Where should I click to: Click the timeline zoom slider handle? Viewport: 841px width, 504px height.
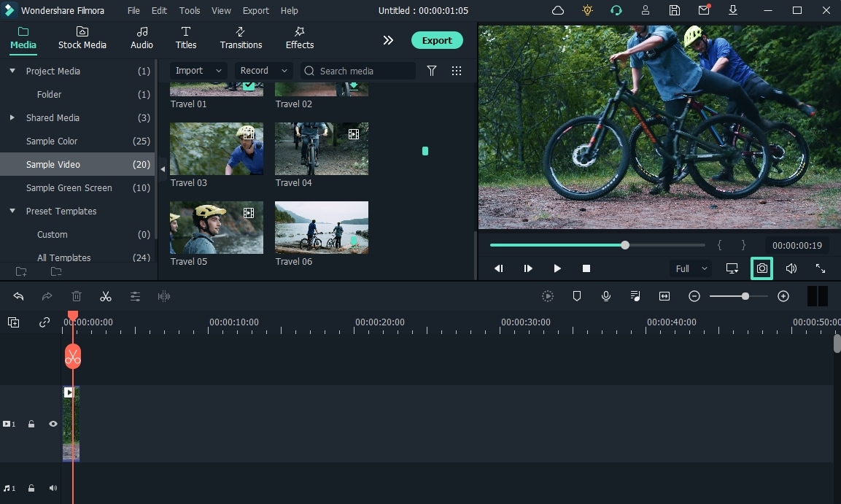click(745, 296)
